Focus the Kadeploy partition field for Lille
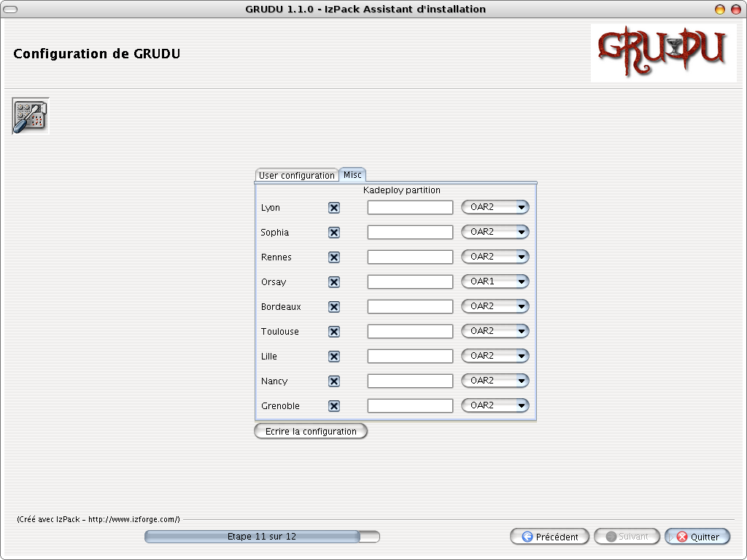 [x=410, y=356]
